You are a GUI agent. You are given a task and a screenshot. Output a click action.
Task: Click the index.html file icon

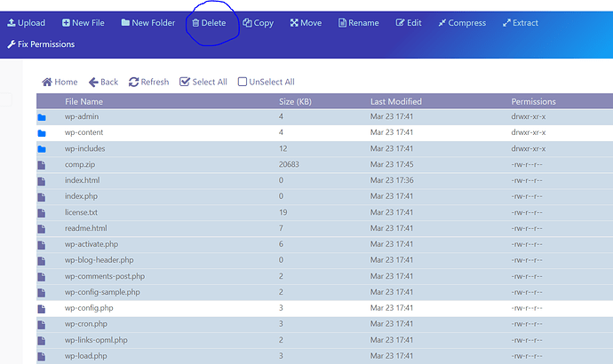42,181
